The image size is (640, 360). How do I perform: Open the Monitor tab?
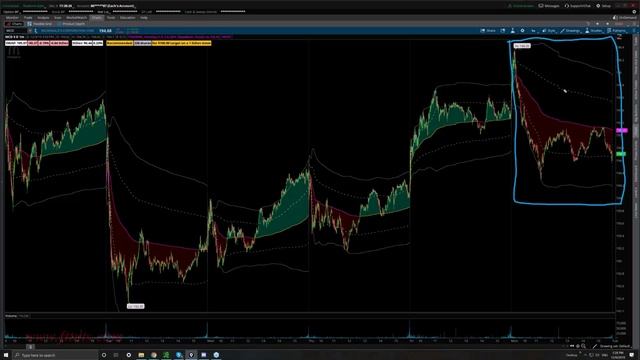tap(12, 18)
